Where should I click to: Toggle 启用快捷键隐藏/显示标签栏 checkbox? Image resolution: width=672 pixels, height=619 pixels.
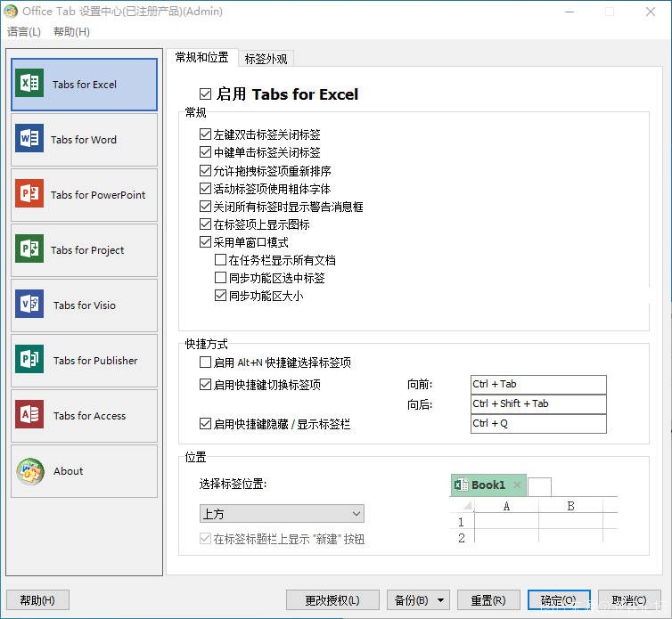click(x=205, y=424)
